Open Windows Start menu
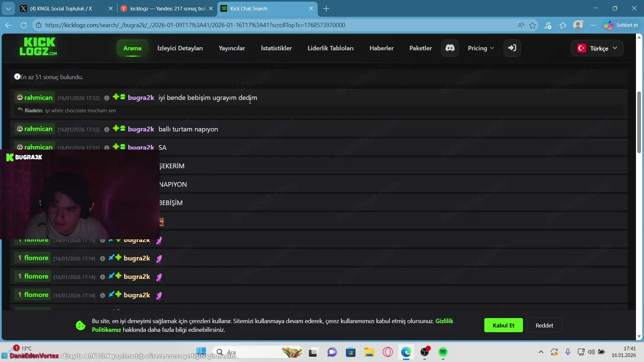 pyautogui.click(x=201, y=352)
